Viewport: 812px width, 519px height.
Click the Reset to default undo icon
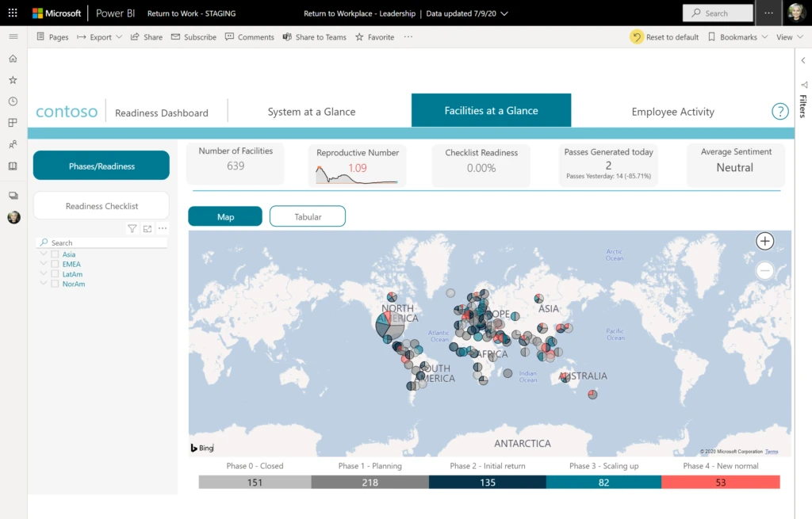(x=637, y=37)
